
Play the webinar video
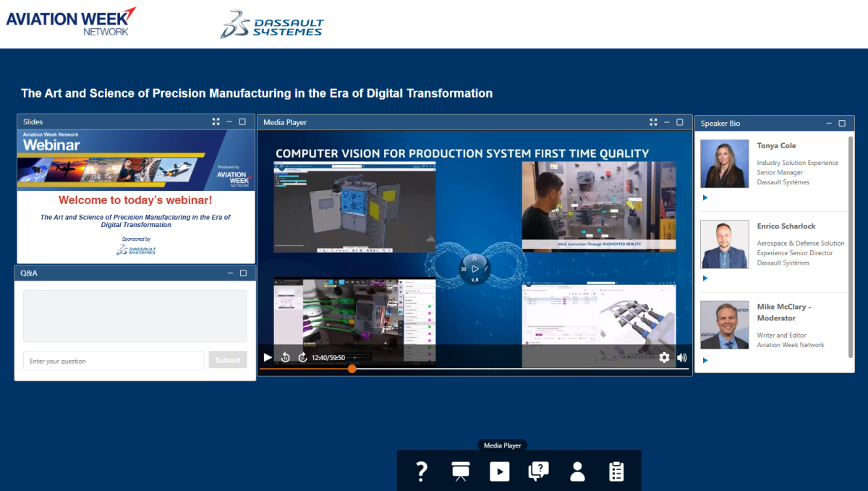pos(268,357)
